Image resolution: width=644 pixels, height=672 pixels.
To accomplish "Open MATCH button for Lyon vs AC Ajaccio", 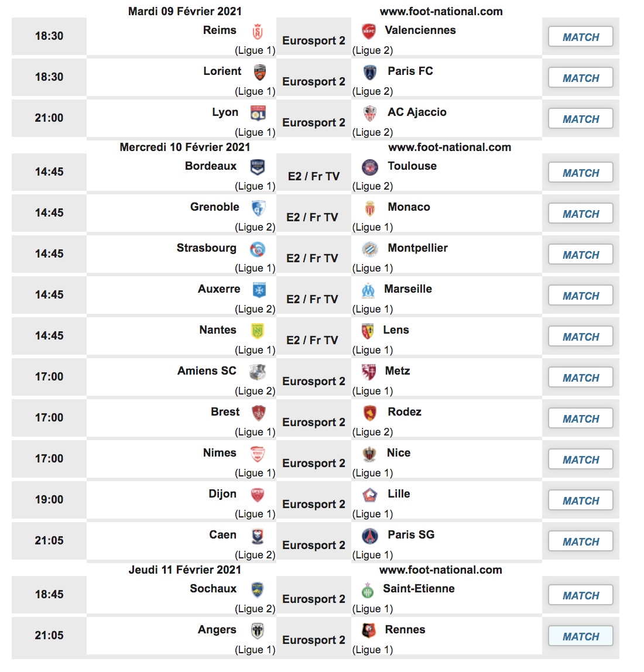I will coord(581,119).
